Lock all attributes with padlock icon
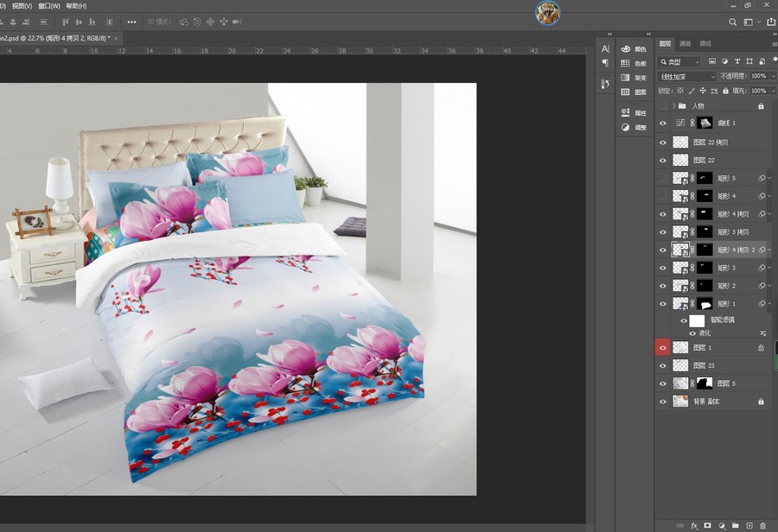 click(x=725, y=91)
